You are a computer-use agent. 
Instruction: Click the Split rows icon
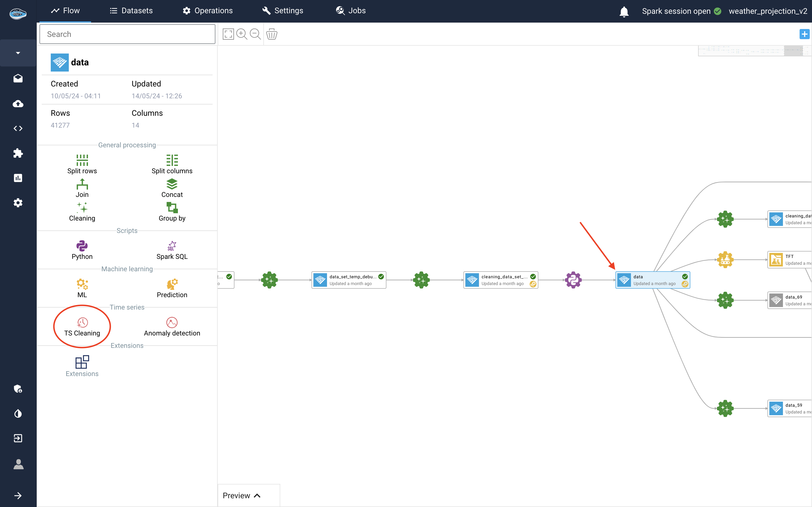[x=82, y=160]
